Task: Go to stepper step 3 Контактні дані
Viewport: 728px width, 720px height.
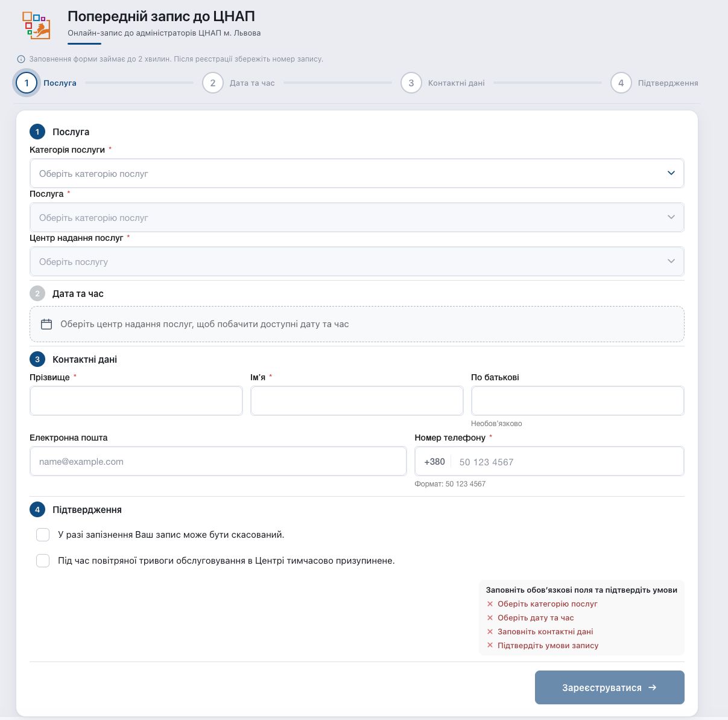Action: (x=443, y=83)
